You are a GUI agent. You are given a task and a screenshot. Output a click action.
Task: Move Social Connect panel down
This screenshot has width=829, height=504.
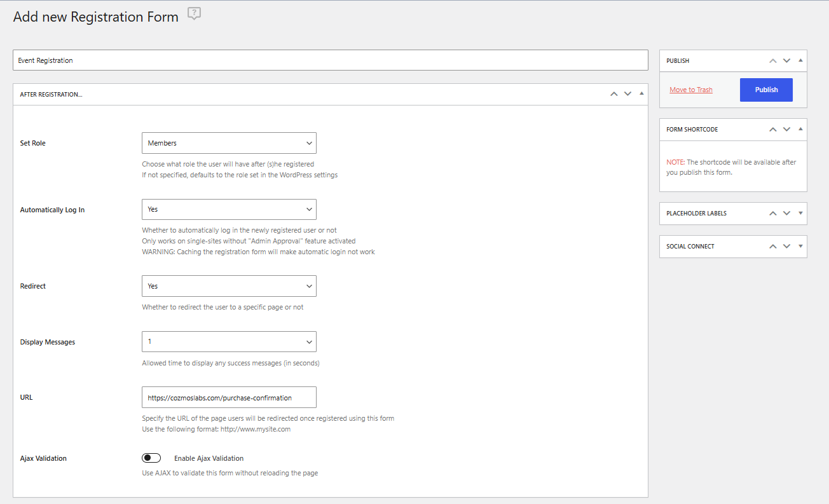point(786,247)
